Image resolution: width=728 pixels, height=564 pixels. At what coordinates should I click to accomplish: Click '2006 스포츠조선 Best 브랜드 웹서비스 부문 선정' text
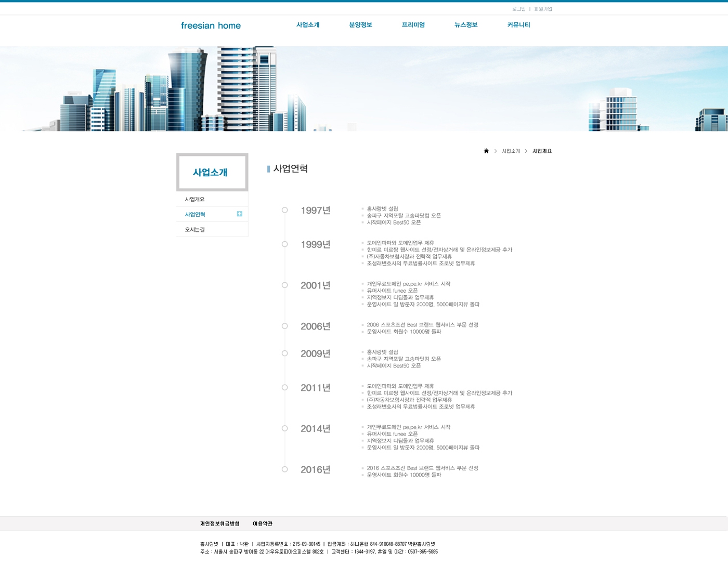[422, 325]
